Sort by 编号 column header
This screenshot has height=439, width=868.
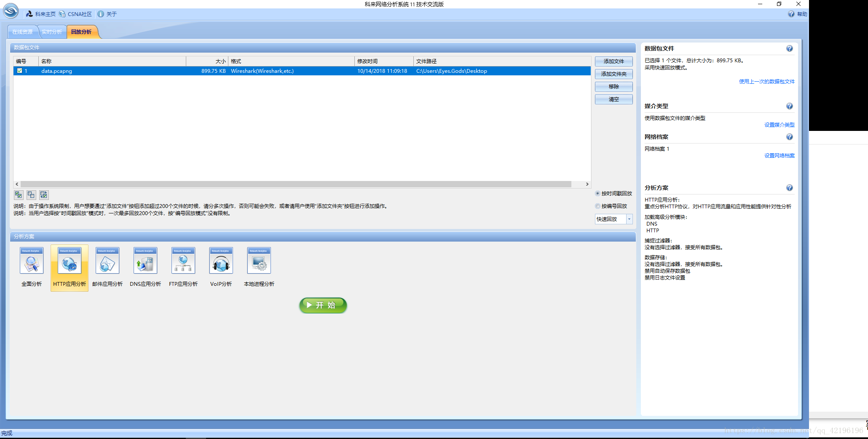[26, 61]
